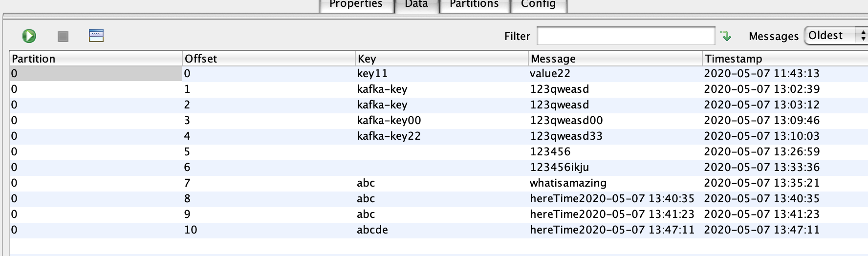Image resolution: width=868 pixels, height=256 pixels.
Task: Apply filter using the green arrow icon
Action: [726, 36]
